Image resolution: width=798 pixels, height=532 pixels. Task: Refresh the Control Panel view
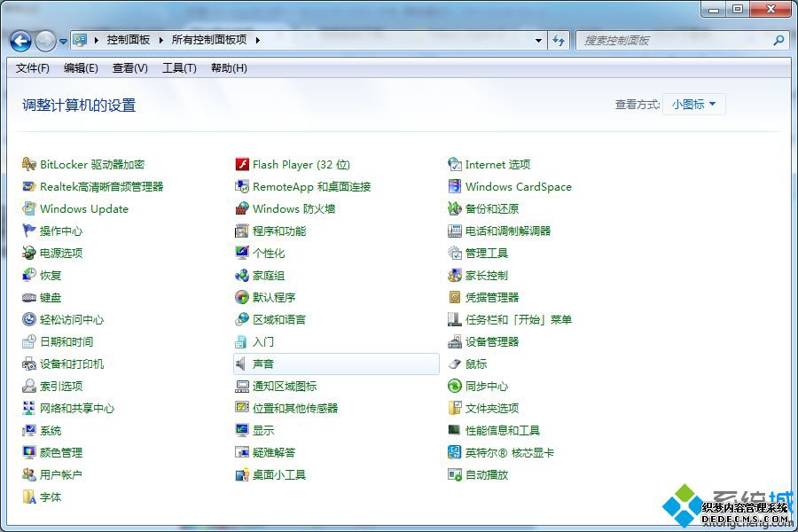559,40
